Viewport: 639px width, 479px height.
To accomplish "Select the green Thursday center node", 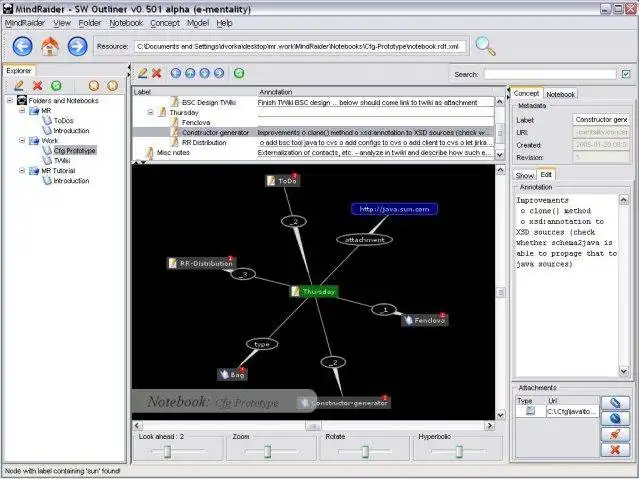I will pyautogui.click(x=314, y=292).
